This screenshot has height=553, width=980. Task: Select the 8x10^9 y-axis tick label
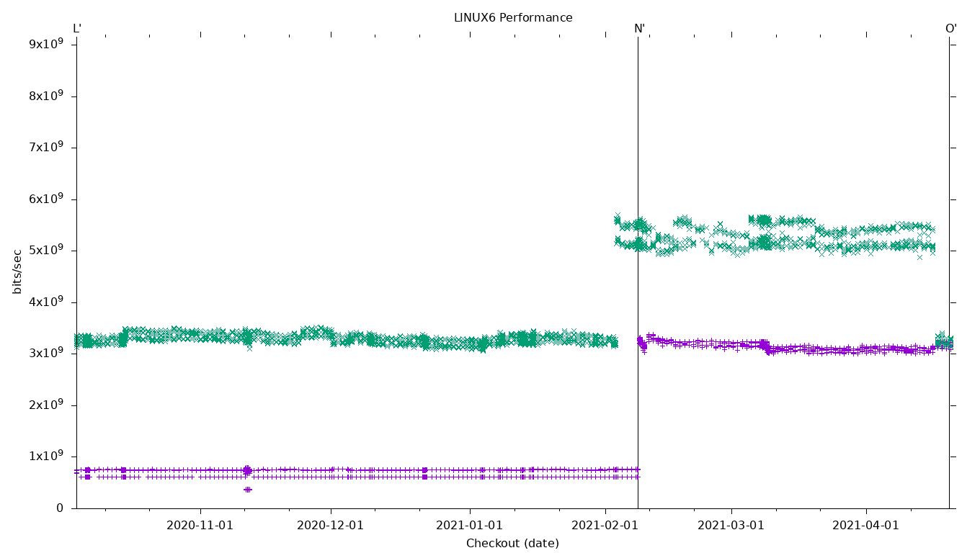point(46,95)
